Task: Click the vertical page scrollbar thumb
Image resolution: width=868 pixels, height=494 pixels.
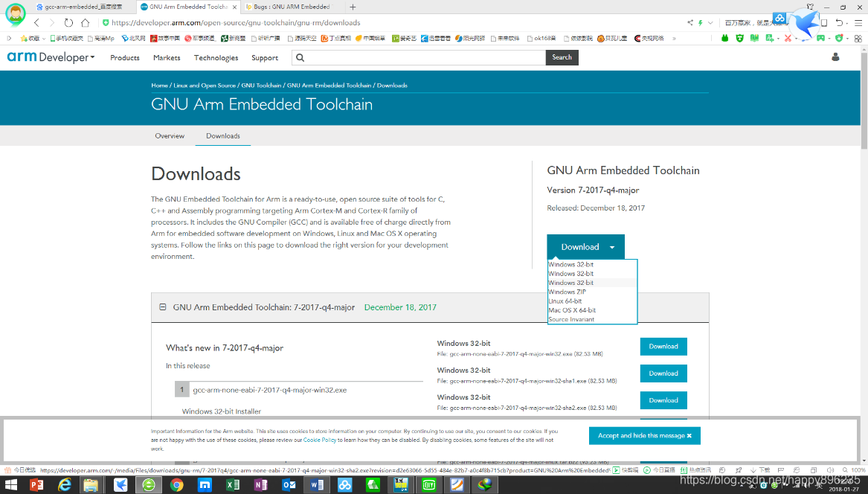Action: coord(864,100)
